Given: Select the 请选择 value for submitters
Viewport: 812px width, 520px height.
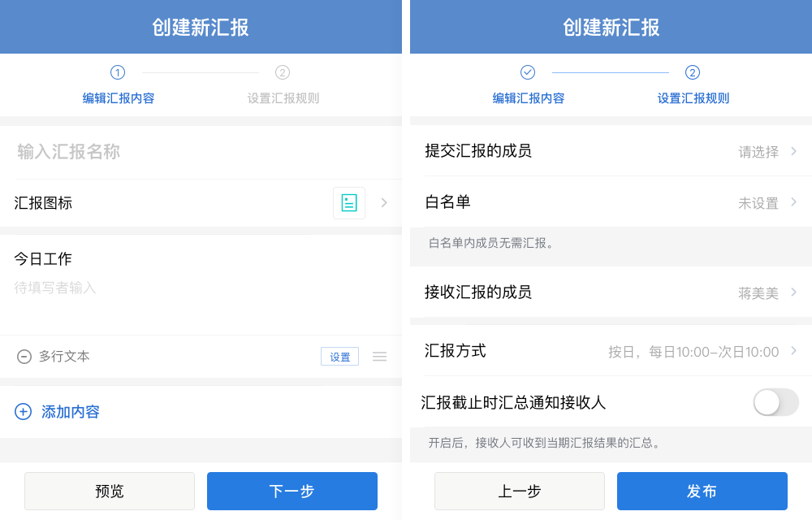Looking at the screenshot, I should (x=758, y=152).
